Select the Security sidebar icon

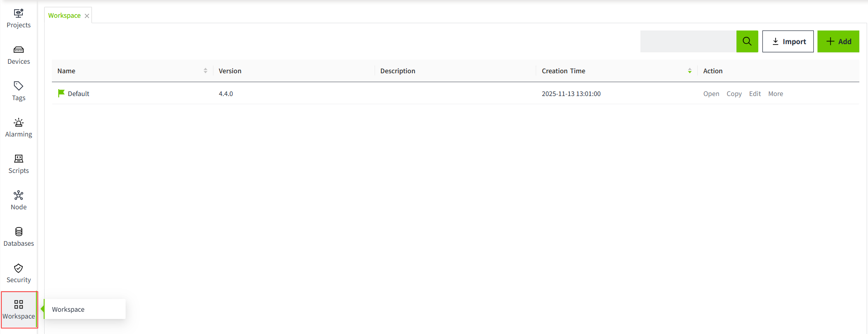pyautogui.click(x=19, y=273)
